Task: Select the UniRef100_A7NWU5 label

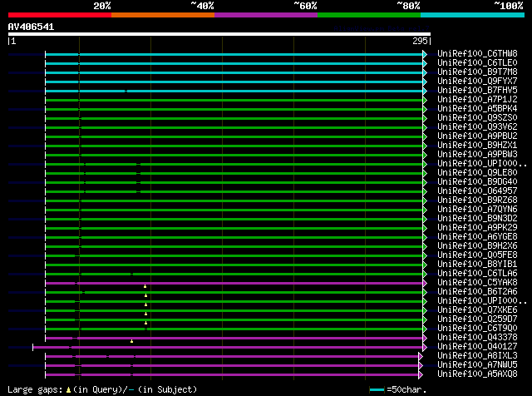Action: point(477,365)
